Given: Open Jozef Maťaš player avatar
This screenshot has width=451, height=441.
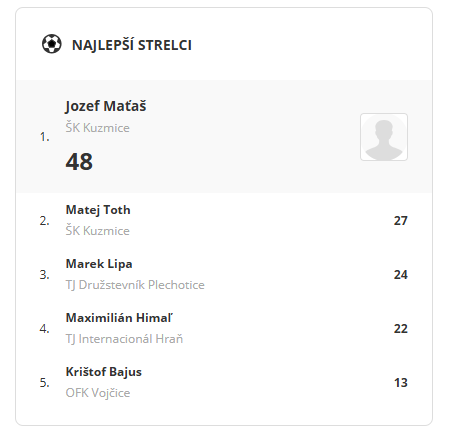Looking at the screenshot, I should coord(384,137).
